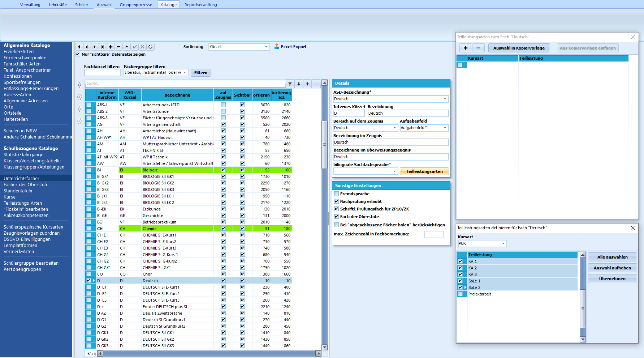The height and width of the screenshot is (358, 644).
Task: Enable the Fremdsprache checkbox
Action: (337, 194)
